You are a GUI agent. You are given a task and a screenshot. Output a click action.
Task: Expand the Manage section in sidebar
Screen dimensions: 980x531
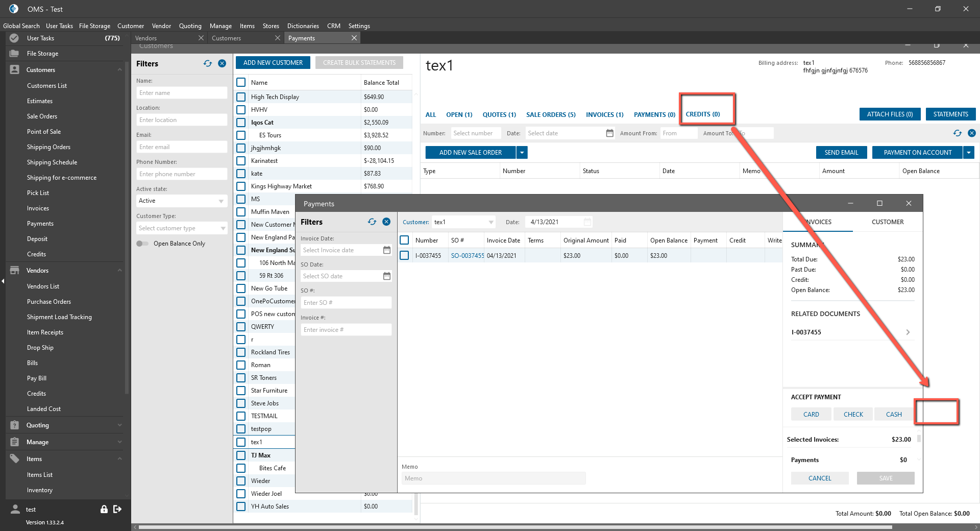click(120, 442)
